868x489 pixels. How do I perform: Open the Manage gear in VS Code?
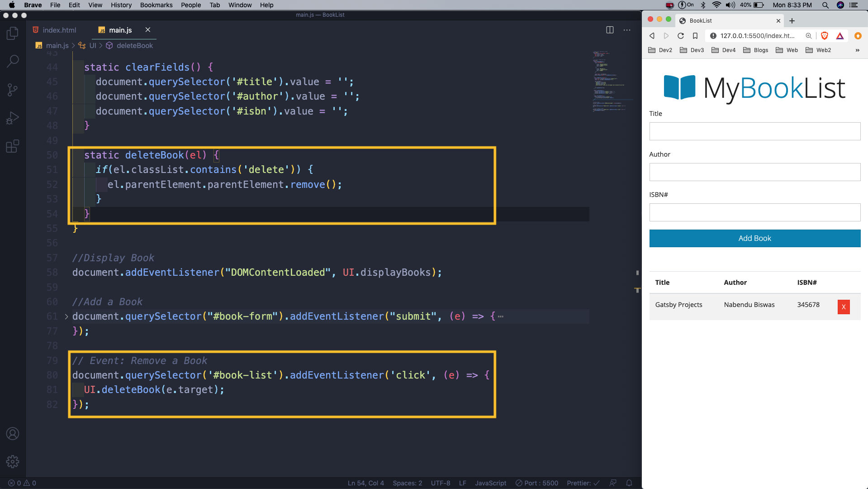[x=13, y=462]
